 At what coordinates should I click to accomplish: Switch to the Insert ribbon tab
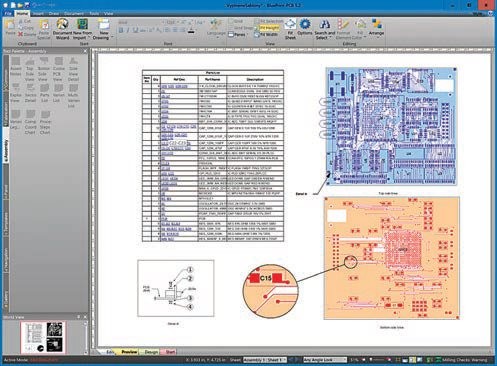(x=38, y=14)
